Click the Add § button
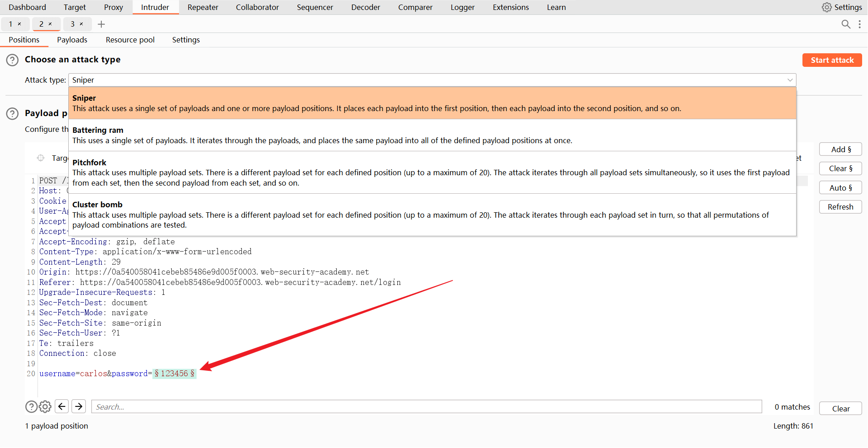This screenshot has height=448, width=868. click(841, 149)
